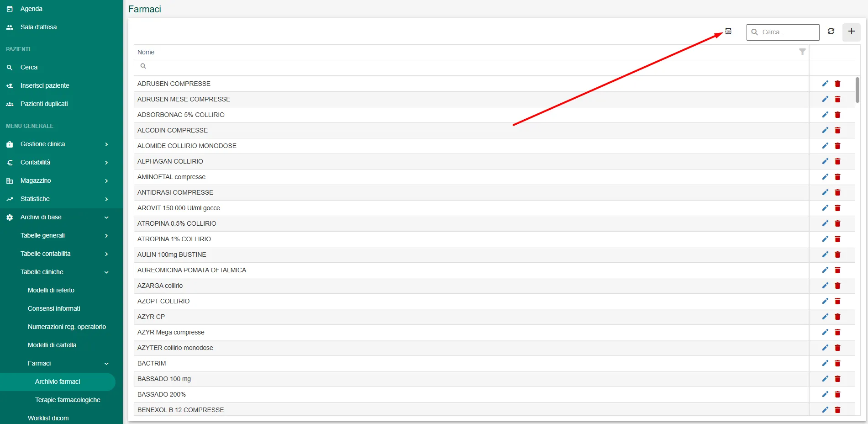
Task: Edit ADRUSEN COMPRESSE with pencil icon
Action: (x=825, y=84)
